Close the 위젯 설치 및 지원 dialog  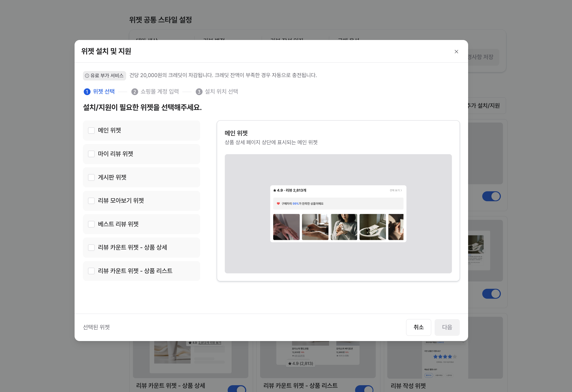[x=456, y=51]
